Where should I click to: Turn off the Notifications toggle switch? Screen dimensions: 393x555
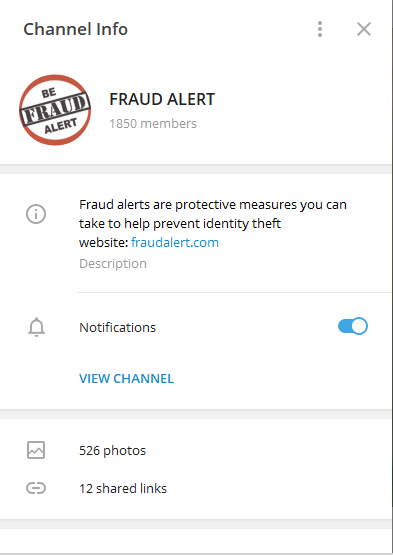click(x=353, y=326)
